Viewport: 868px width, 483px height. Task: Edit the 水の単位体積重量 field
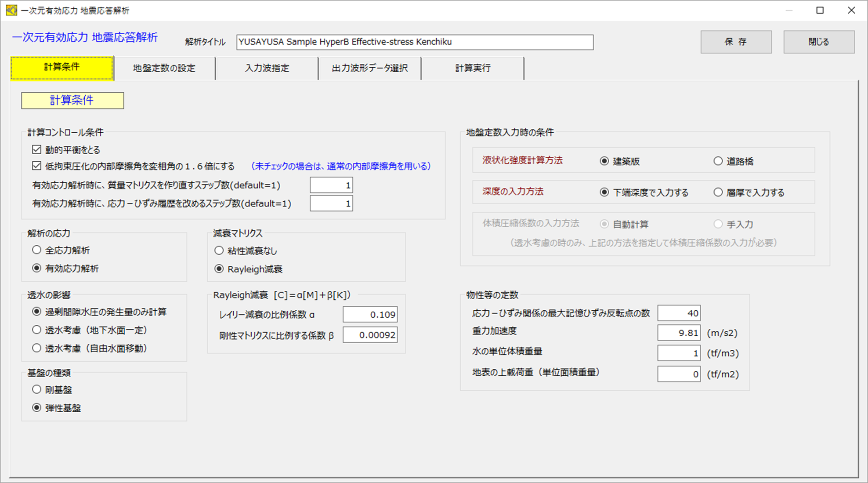pos(679,353)
